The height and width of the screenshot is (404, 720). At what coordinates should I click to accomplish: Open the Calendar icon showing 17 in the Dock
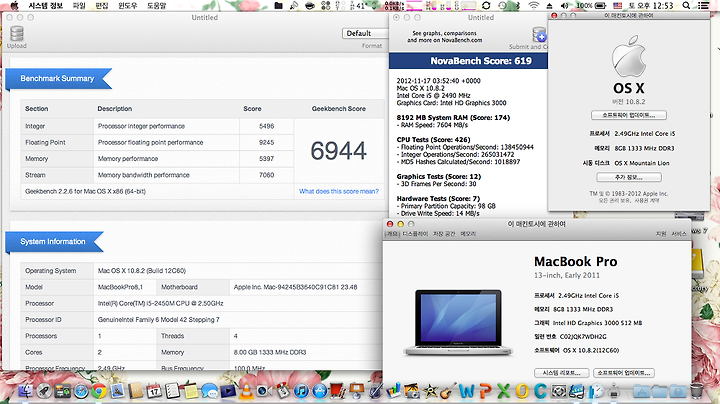click(x=154, y=391)
